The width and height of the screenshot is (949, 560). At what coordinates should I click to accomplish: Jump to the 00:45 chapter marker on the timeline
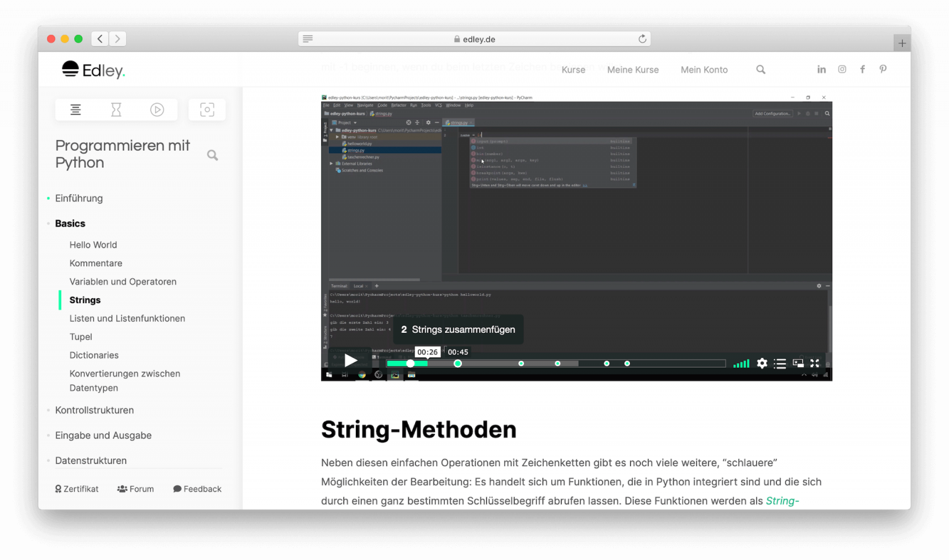458,363
